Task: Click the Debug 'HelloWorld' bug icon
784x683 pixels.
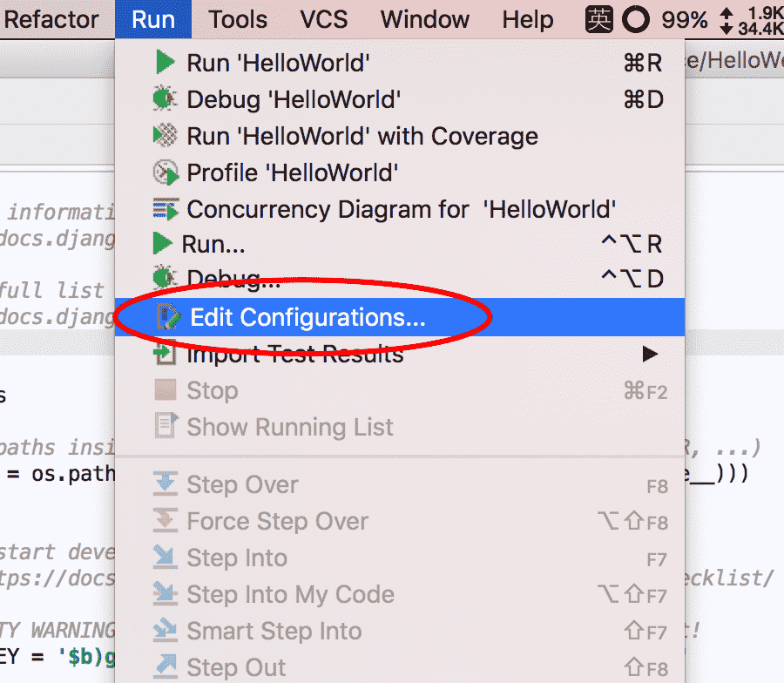Action: (x=165, y=99)
